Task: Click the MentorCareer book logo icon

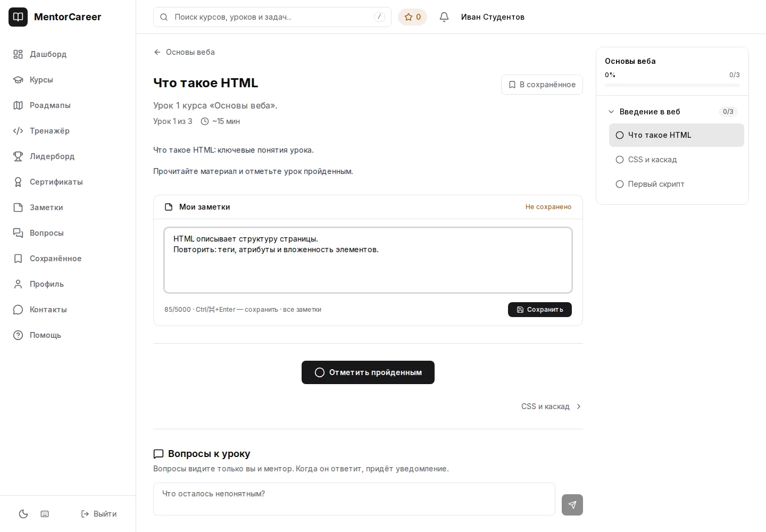Action: tap(18, 17)
